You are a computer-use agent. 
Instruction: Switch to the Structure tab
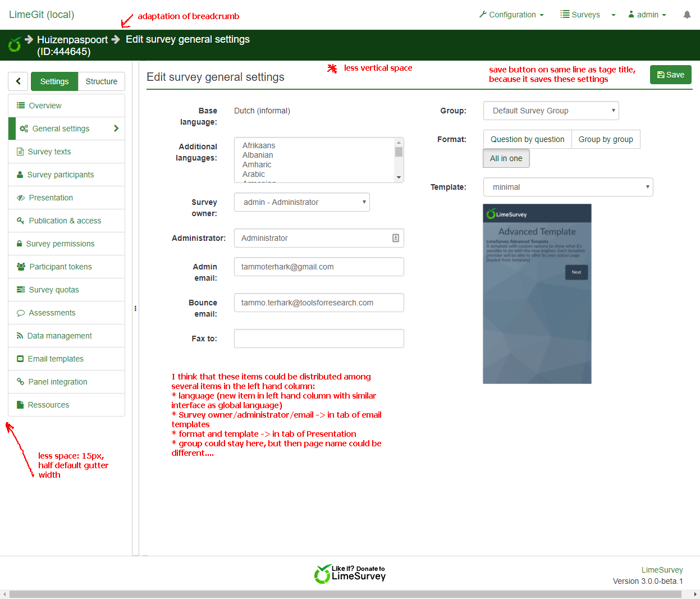tap(101, 81)
